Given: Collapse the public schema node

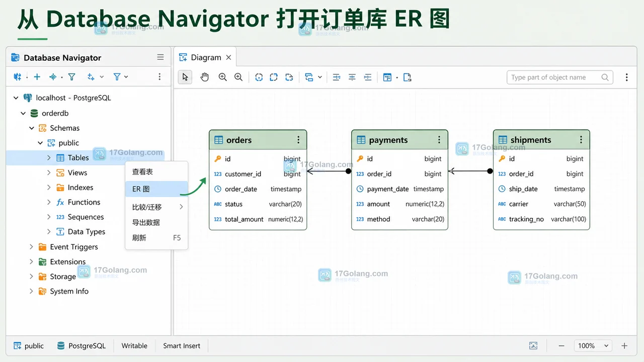Looking at the screenshot, I should coord(40,143).
